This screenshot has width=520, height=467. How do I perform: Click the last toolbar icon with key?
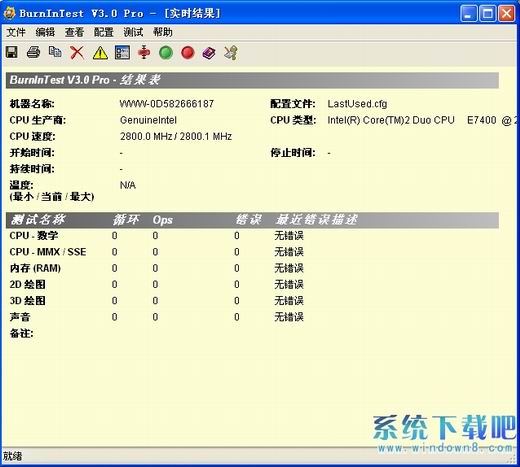point(231,53)
